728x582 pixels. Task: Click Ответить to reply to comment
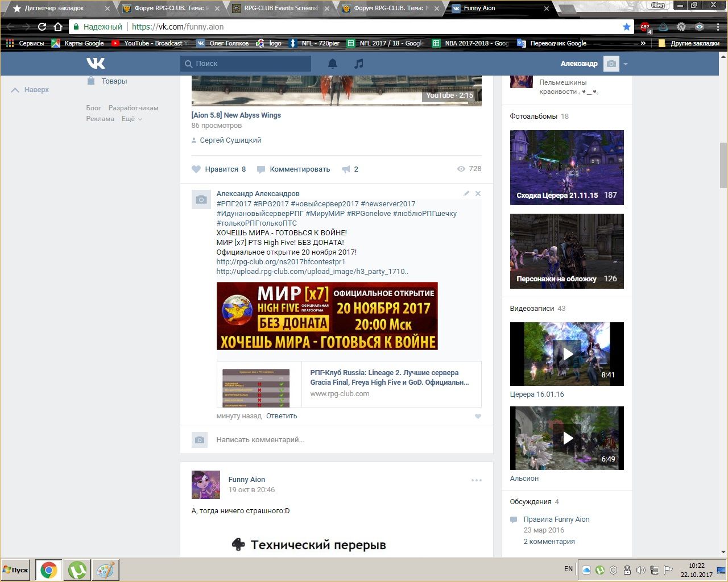pos(282,416)
